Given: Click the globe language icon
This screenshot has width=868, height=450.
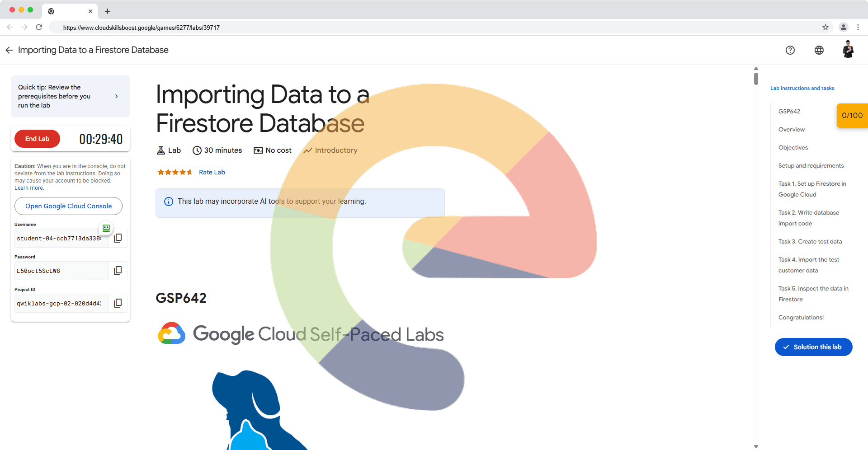Looking at the screenshot, I should [819, 50].
